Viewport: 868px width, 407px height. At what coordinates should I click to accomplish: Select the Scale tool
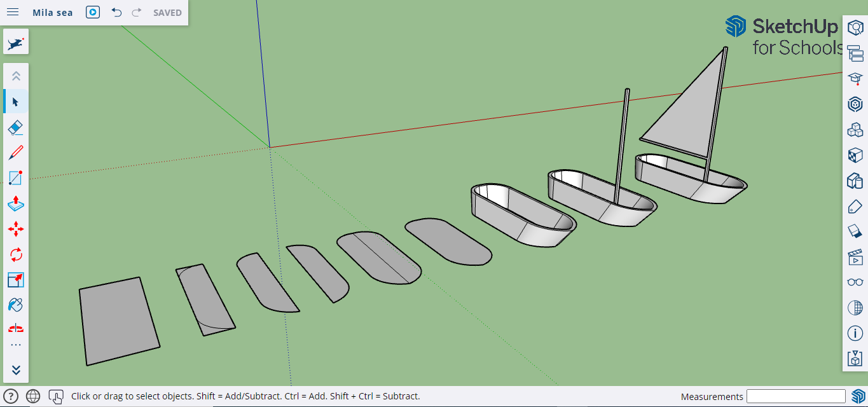point(16,280)
